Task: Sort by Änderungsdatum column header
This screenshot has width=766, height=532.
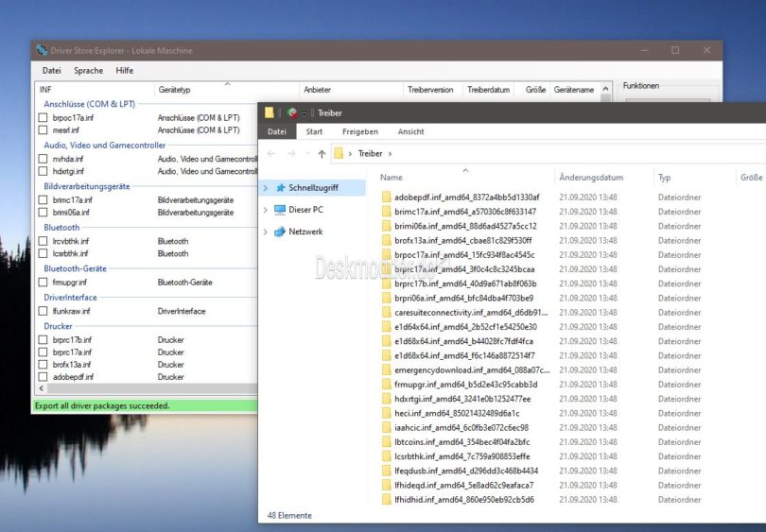Action: coord(591,177)
